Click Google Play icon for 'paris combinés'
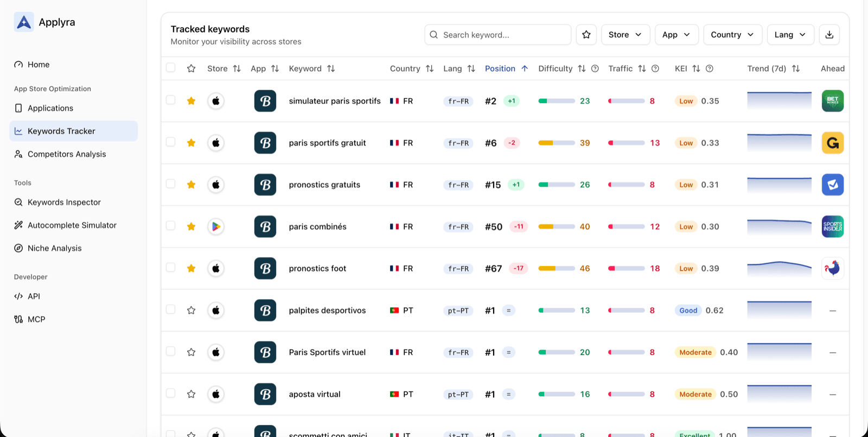 point(216,226)
